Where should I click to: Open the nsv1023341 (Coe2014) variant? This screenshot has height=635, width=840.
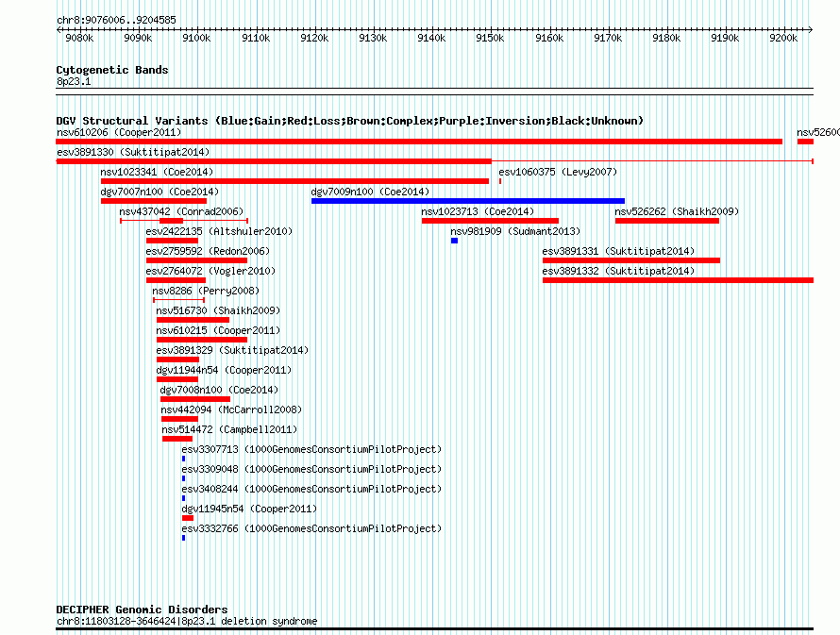tap(157, 172)
